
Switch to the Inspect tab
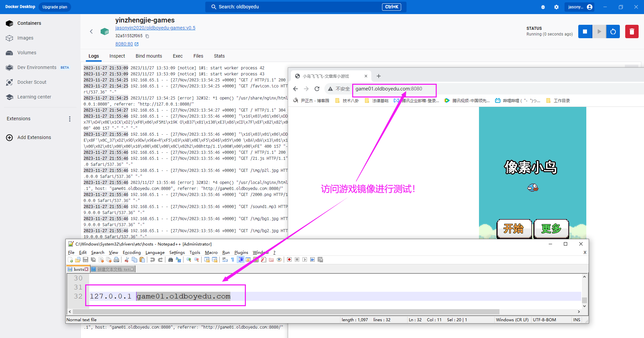click(x=117, y=56)
